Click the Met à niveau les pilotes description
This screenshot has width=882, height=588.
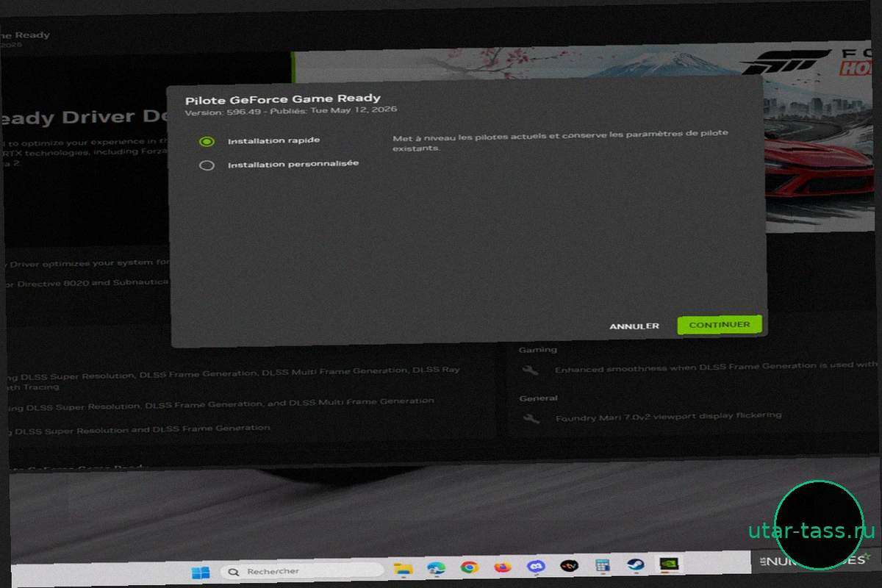click(560, 140)
